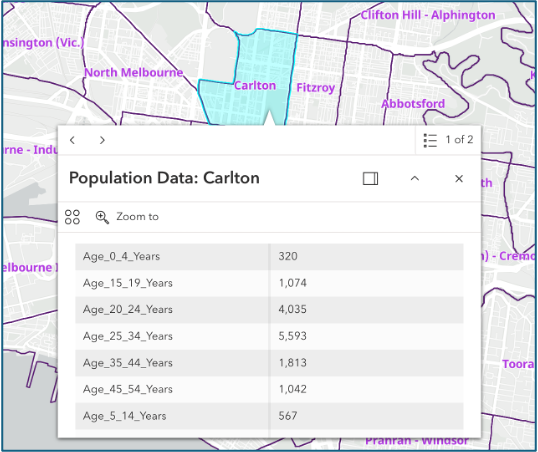538x452 pixels.
Task: Click the Age_25_34_Years value 5,593
Action: pyautogui.click(x=292, y=336)
